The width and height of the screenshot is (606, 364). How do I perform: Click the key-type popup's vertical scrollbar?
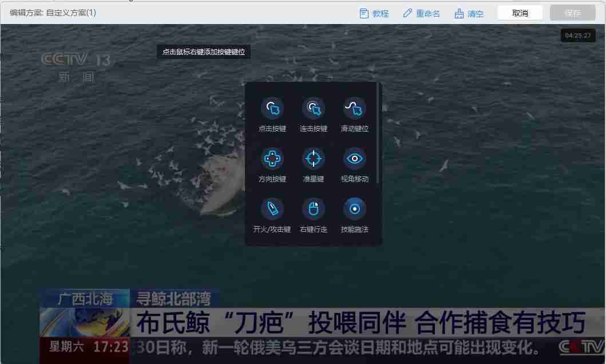click(x=378, y=133)
